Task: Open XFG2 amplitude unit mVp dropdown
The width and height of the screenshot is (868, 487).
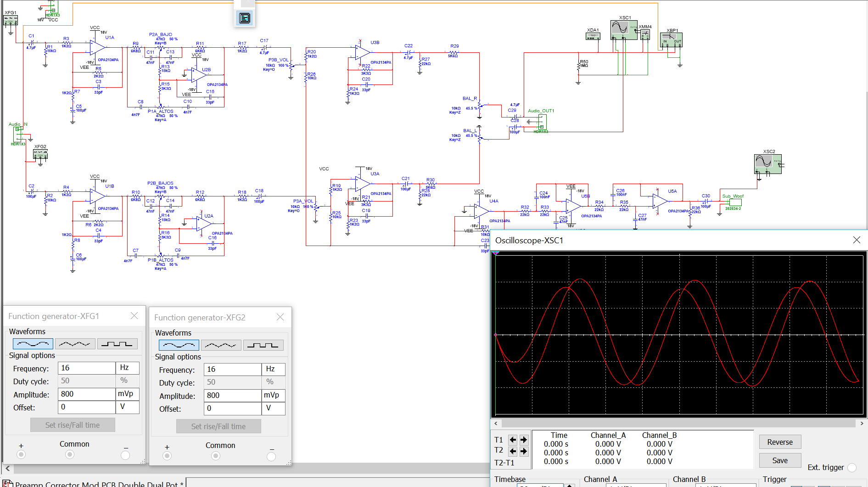Action: (274, 396)
